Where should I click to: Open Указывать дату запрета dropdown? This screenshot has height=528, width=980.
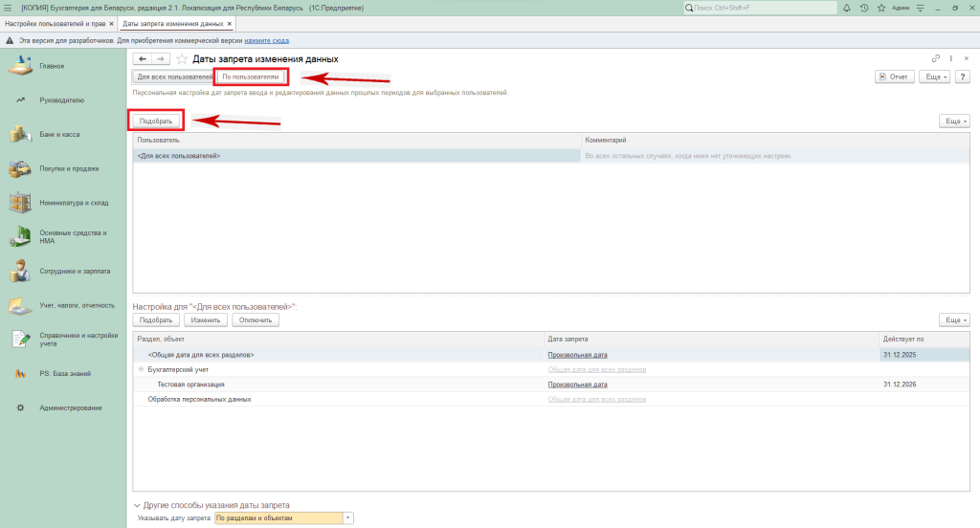348,517
